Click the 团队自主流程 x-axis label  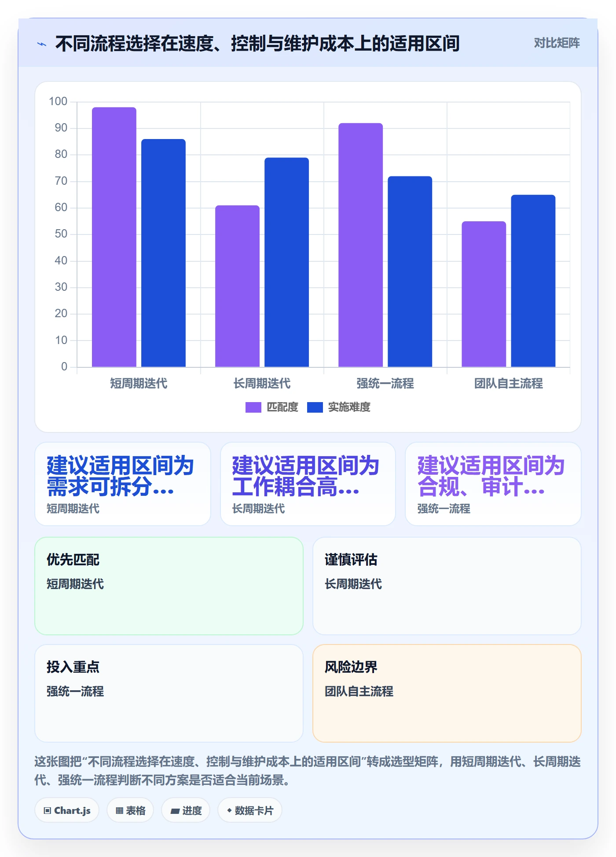508,384
